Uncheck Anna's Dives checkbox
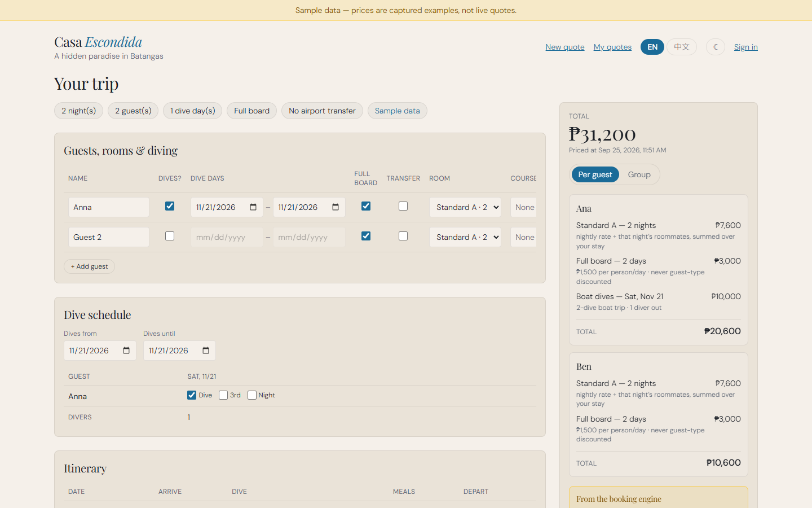812x508 pixels. (170, 206)
